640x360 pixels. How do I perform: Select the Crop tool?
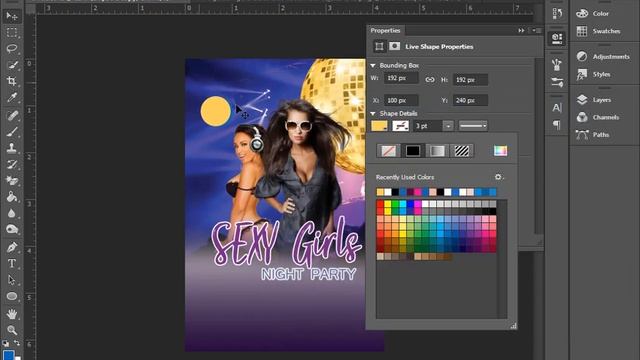click(11, 81)
